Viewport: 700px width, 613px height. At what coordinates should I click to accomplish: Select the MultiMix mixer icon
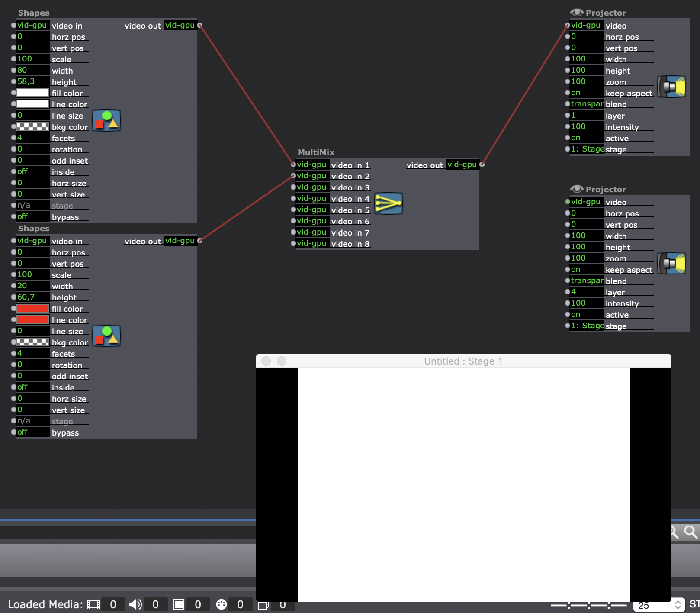(x=388, y=204)
